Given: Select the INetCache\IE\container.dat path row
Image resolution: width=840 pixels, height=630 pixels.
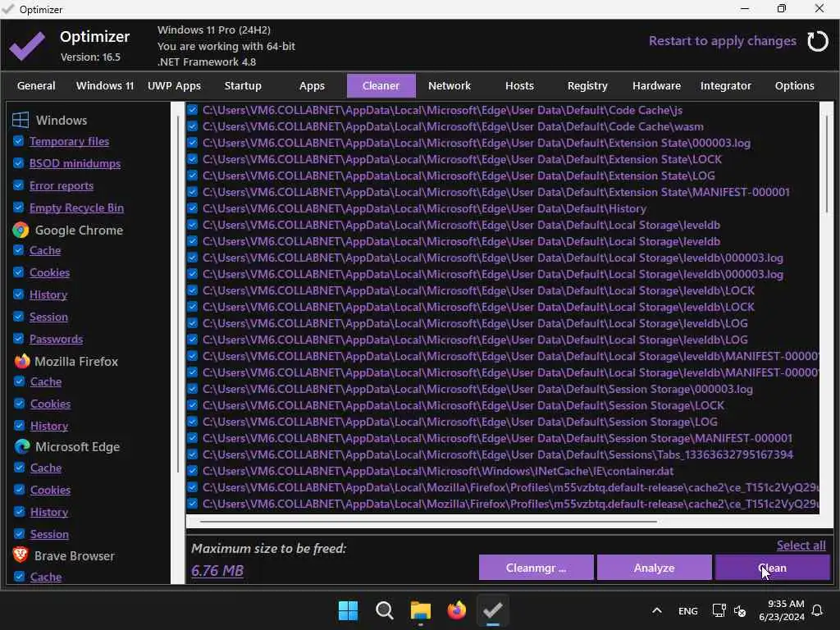Looking at the screenshot, I should point(438,471).
